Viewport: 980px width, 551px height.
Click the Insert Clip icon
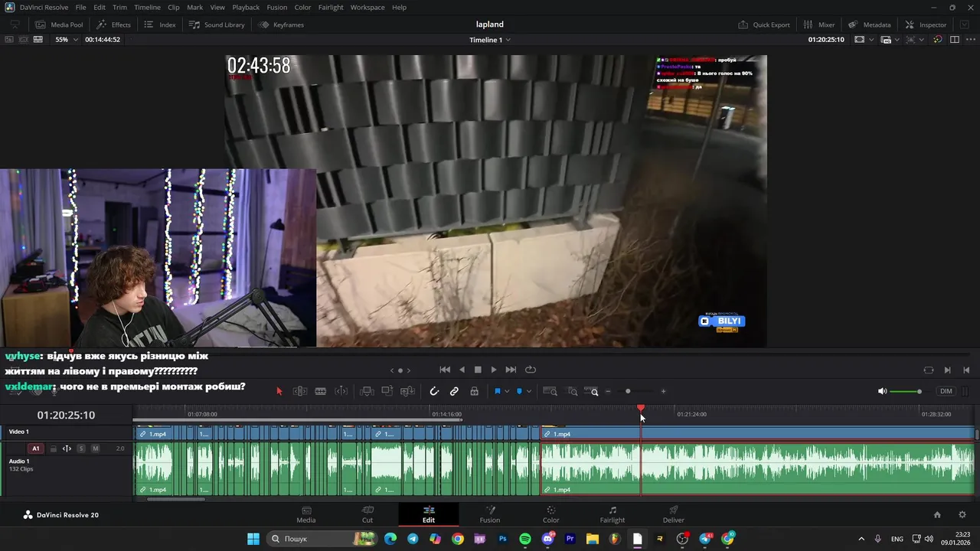coord(367,391)
